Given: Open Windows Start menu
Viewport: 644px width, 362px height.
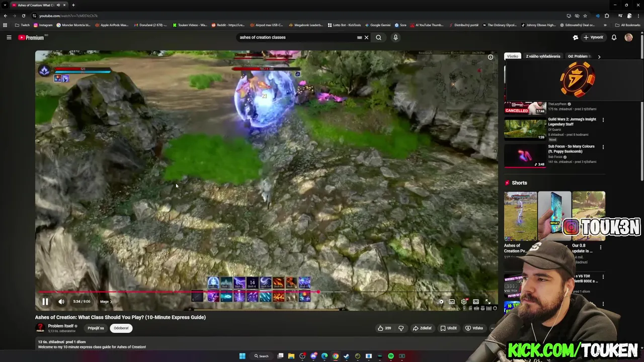Looking at the screenshot, I should 242,356.
